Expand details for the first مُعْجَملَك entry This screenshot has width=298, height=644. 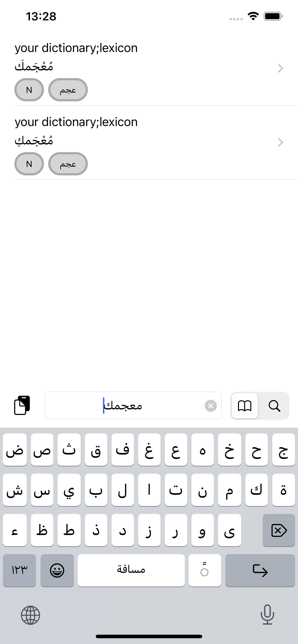[280, 68]
